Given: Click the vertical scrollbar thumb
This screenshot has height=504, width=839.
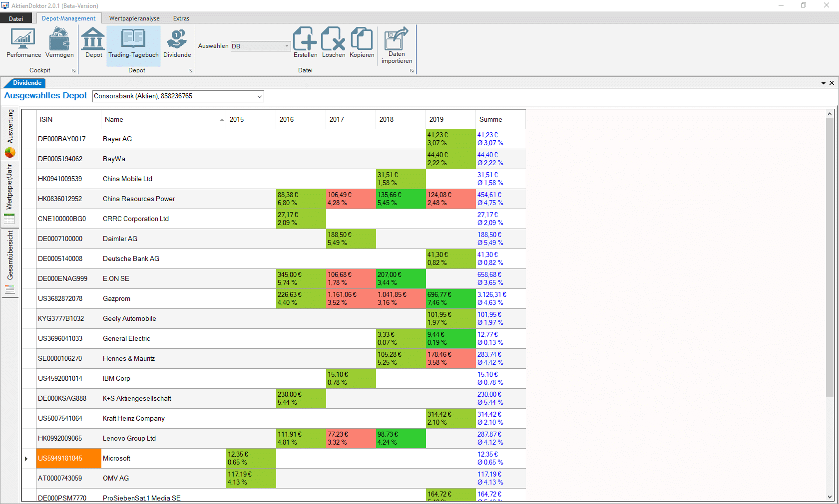Looking at the screenshot, I should coord(830,257).
